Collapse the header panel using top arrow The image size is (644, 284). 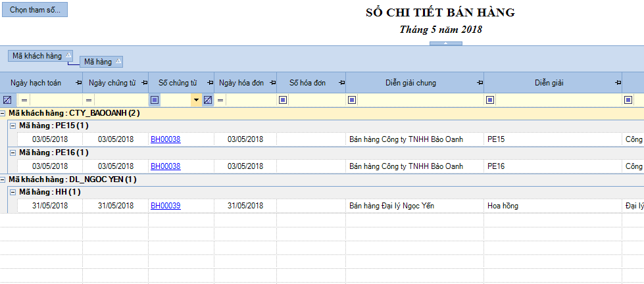pos(445,43)
